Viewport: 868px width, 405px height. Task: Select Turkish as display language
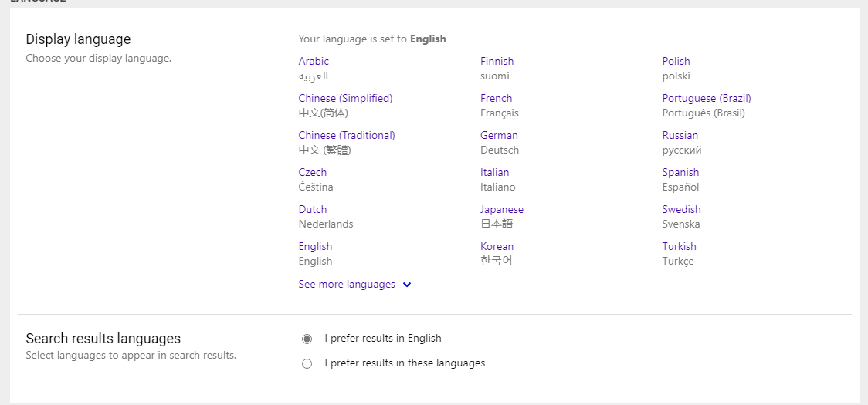[x=680, y=247]
